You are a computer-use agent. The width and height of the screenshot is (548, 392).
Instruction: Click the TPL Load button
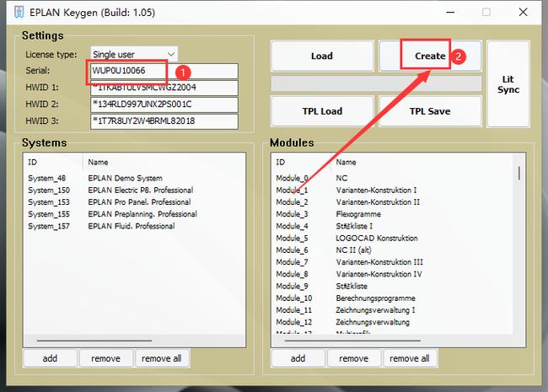(x=322, y=111)
